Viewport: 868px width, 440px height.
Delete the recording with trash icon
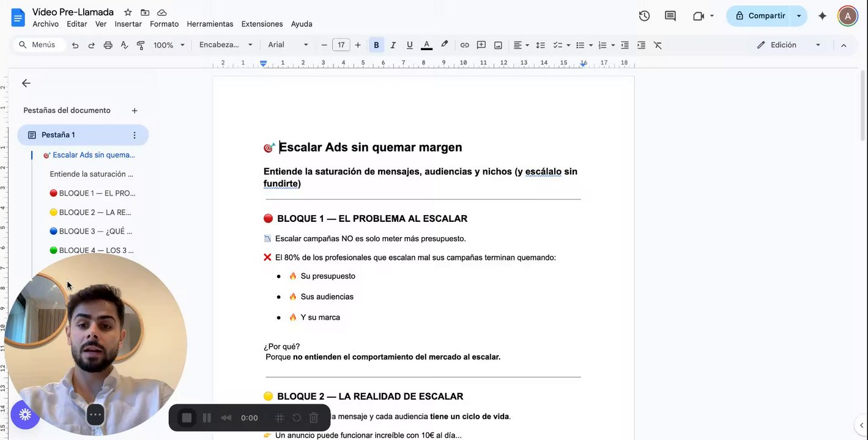click(x=314, y=418)
